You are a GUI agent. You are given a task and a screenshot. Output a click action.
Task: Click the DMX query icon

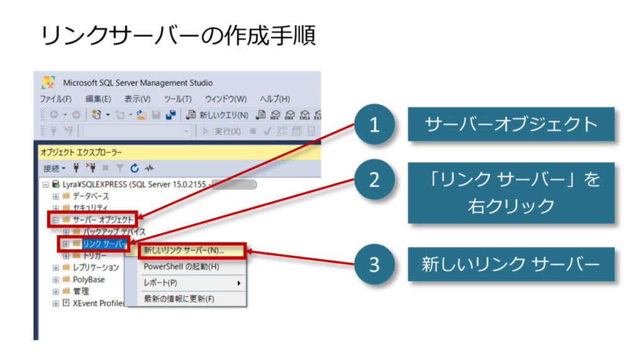(x=290, y=115)
